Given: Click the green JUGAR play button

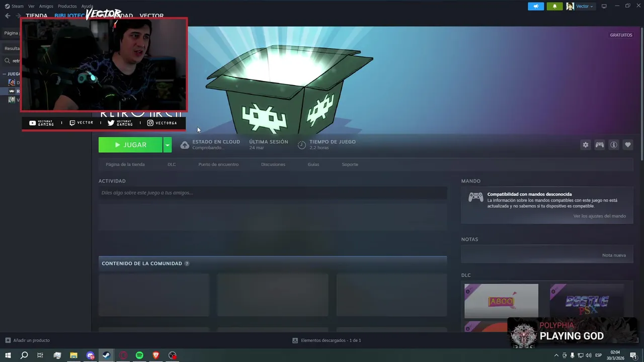Looking at the screenshot, I should (x=130, y=145).
